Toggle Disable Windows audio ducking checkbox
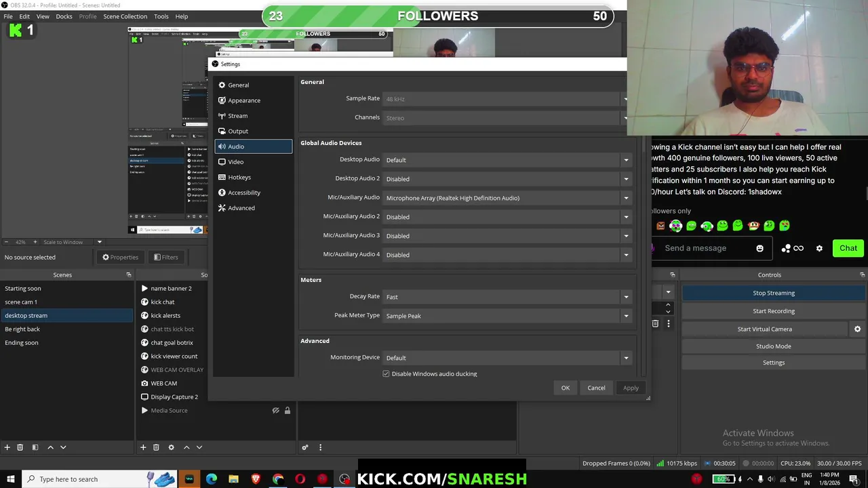 (386, 373)
